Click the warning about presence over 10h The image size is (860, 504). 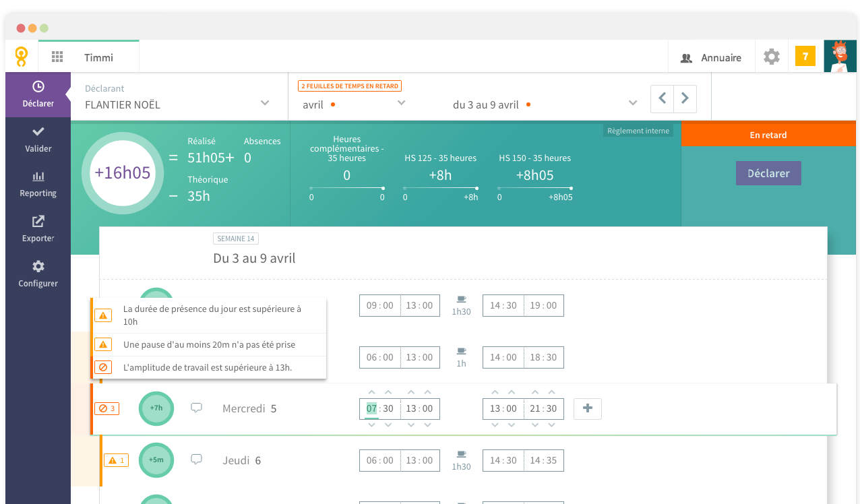(x=209, y=315)
